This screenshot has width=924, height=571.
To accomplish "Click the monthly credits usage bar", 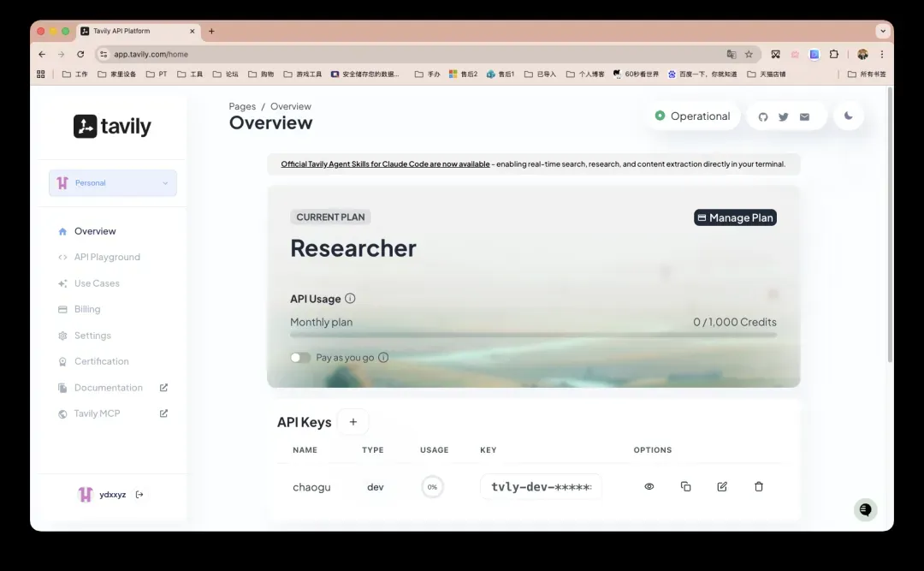I will [533, 335].
